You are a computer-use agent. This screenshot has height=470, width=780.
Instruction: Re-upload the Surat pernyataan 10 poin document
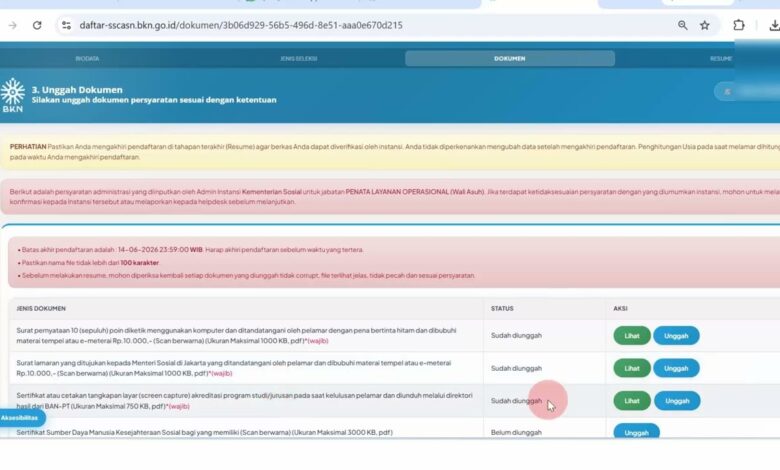point(676,336)
